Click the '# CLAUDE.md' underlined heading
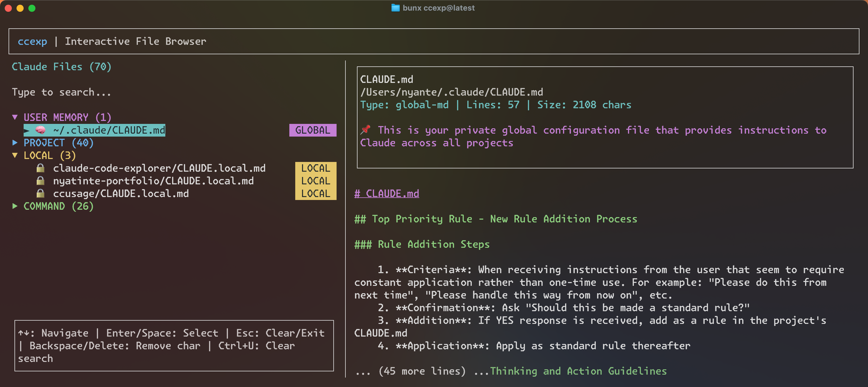Image resolution: width=868 pixels, height=387 pixels. tap(386, 193)
